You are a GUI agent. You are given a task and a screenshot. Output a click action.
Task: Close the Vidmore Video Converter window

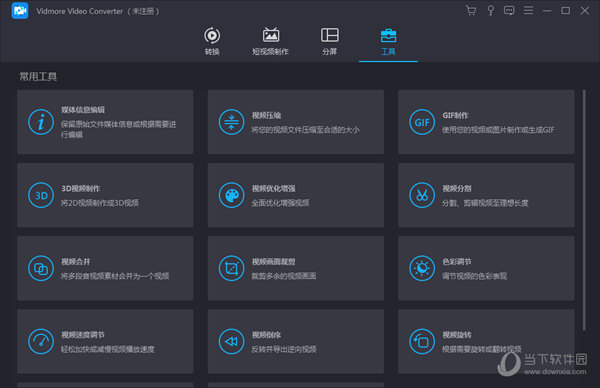585,11
